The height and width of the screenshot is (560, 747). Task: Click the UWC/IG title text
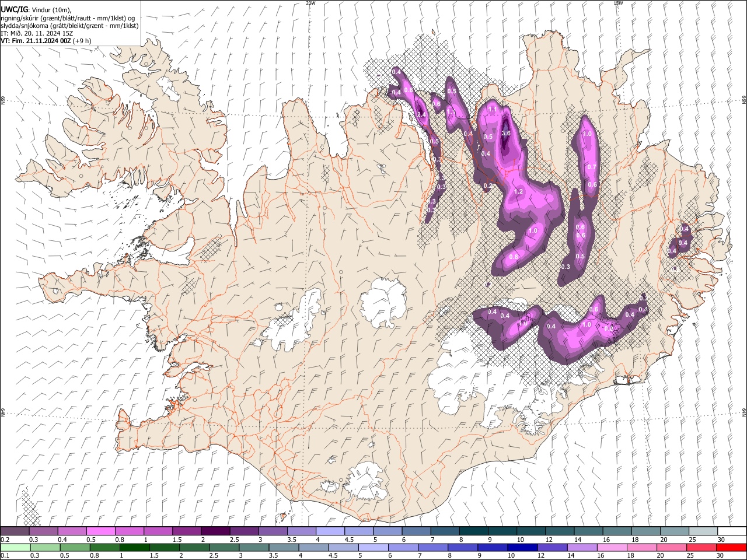pyautogui.click(x=15, y=10)
